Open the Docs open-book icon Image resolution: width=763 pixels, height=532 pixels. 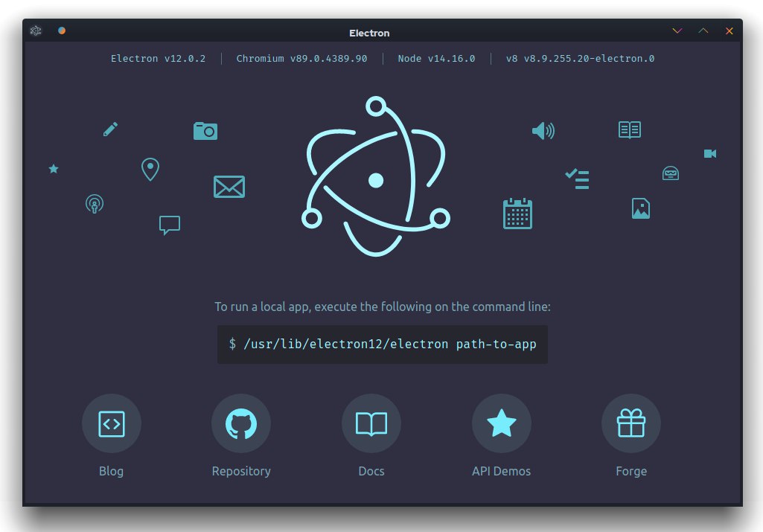point(371,423)
